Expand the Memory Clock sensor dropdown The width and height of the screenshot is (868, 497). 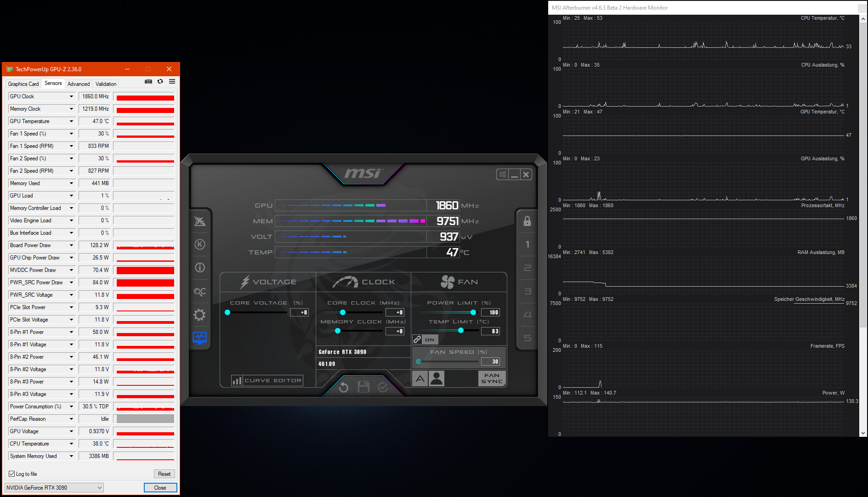click(71, 109)
